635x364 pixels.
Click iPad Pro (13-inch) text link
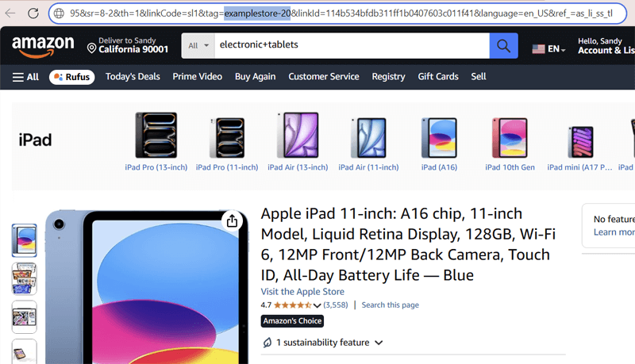pos(156,167)
